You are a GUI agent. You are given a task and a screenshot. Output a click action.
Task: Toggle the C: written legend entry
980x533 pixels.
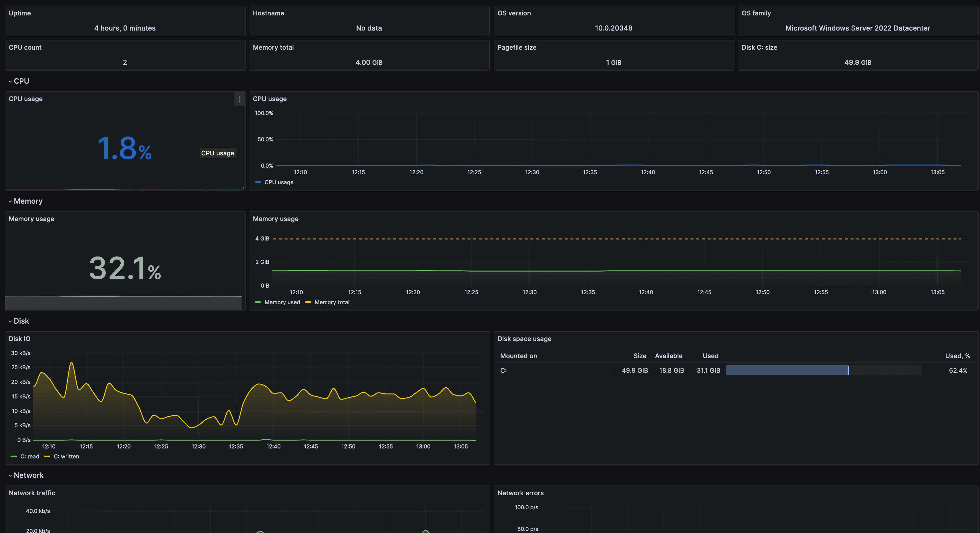click(67, 456)
